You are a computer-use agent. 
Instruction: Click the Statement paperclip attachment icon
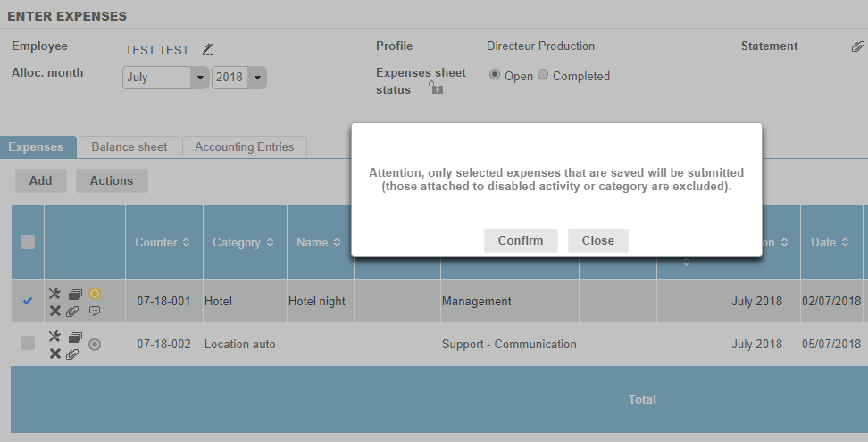(857, 46)
